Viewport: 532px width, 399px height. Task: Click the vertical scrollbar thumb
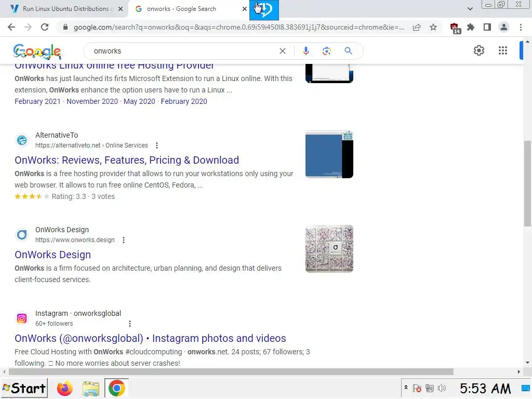coord(527,183)
